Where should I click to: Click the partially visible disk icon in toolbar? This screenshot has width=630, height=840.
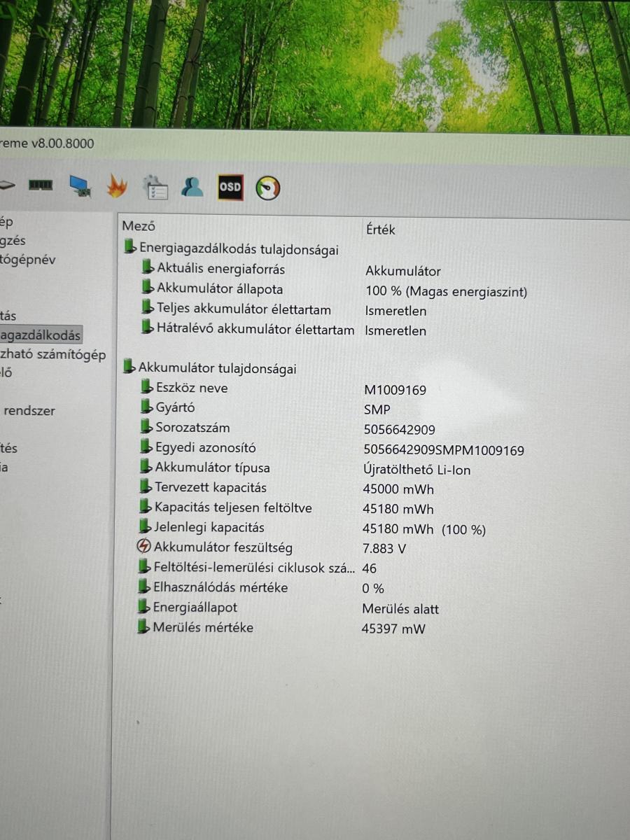(x=6, y=185)
